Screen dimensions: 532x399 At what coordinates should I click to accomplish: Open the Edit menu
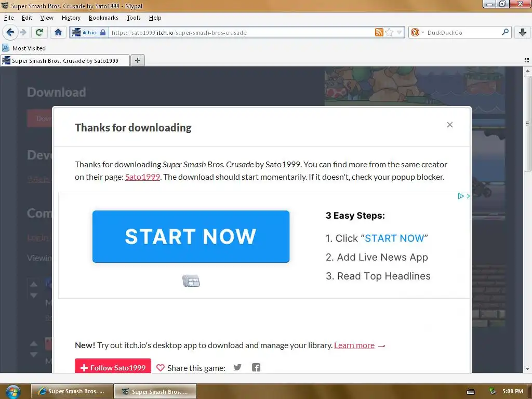pos(27,18)
